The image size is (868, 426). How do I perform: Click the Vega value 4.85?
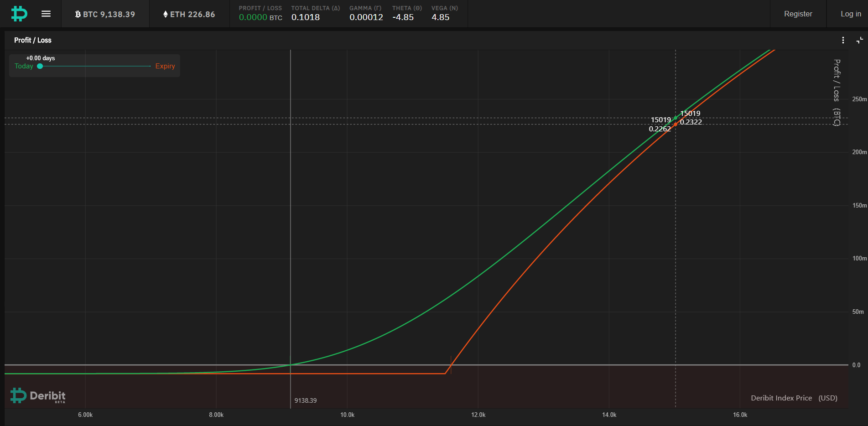point(441,17)
